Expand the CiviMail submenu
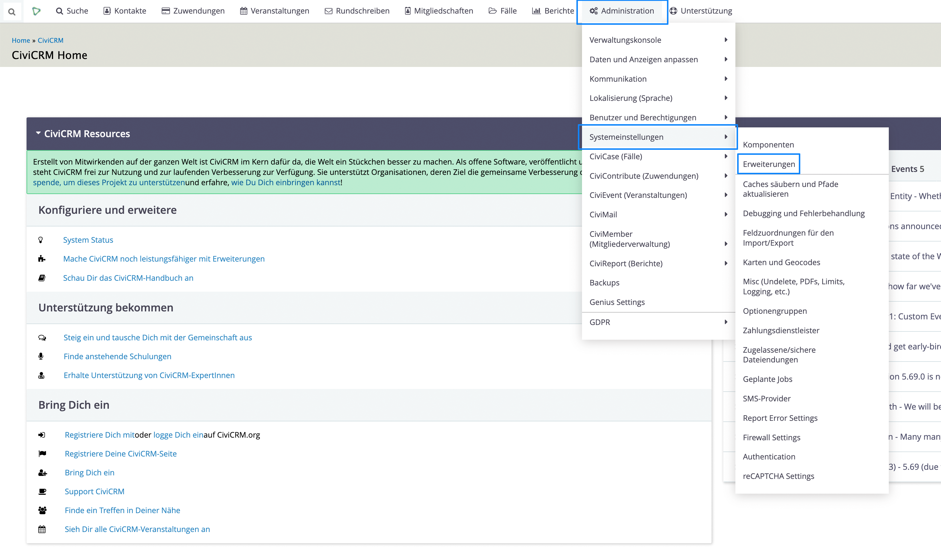Screen dimensions: 941x560 (658, 214)
